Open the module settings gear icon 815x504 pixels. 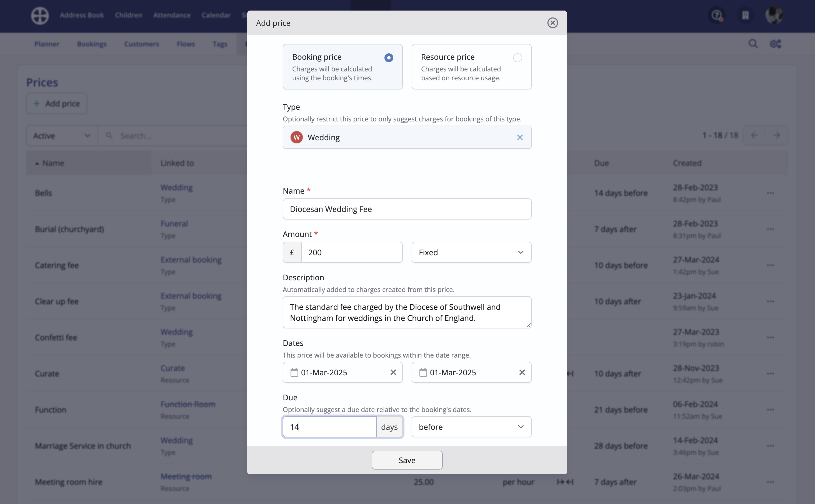coord(776,44)
